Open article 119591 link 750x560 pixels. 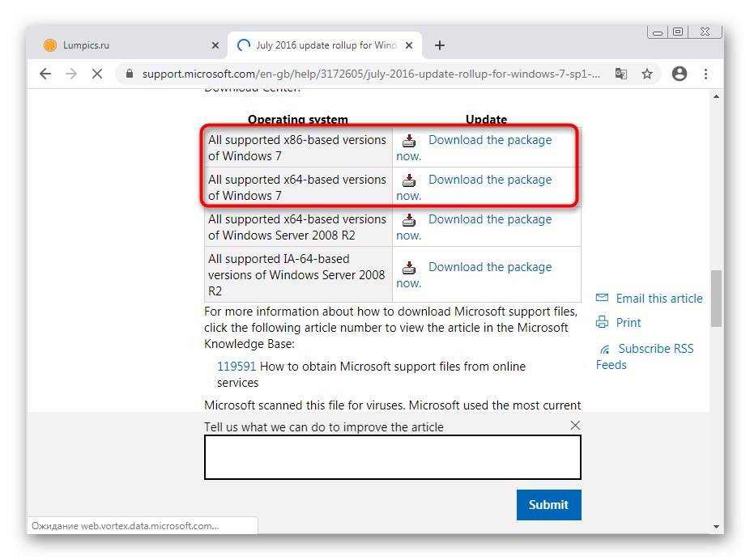(x=237, y=367)
